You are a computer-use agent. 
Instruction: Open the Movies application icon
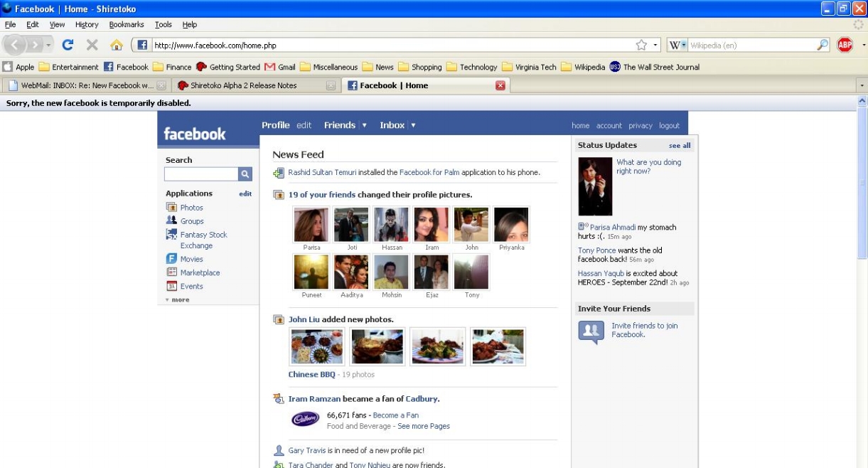coord(171,259)
